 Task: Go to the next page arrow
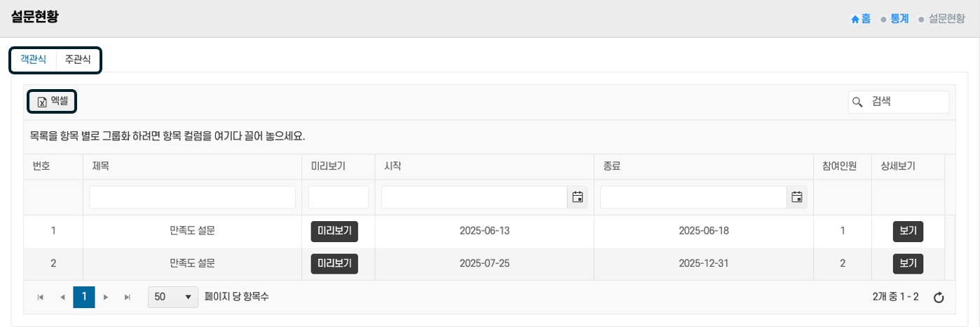click(106, 298)
